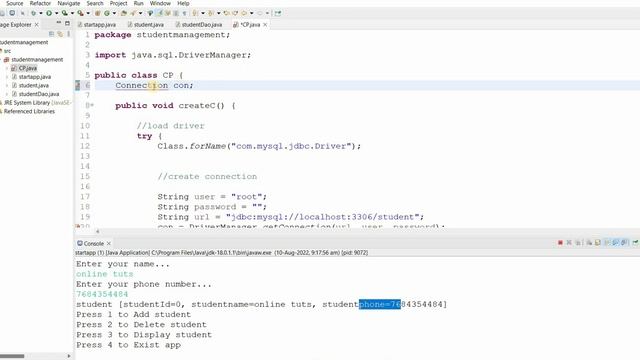
Task: Select JRE System Library tree node
Action: [37, 102]
